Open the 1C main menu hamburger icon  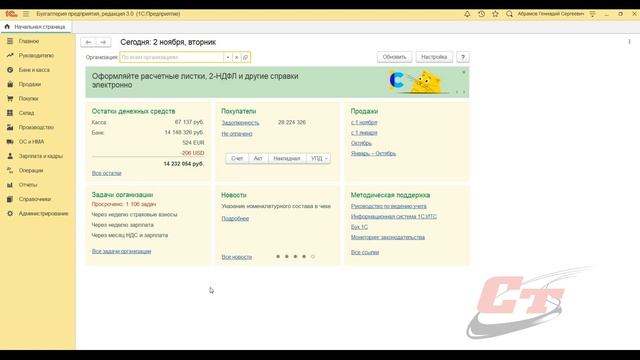pyautogui.click(x=26, y=14)
